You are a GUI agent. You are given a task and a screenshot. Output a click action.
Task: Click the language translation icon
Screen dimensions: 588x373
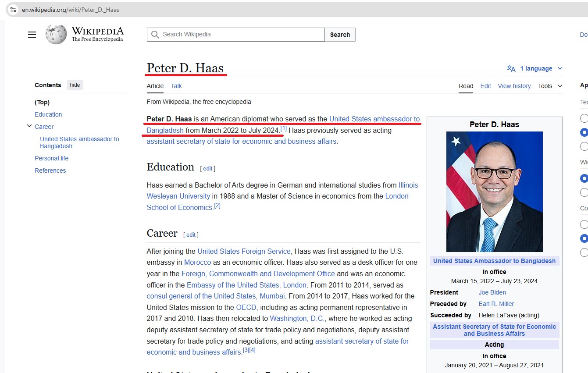511,68
